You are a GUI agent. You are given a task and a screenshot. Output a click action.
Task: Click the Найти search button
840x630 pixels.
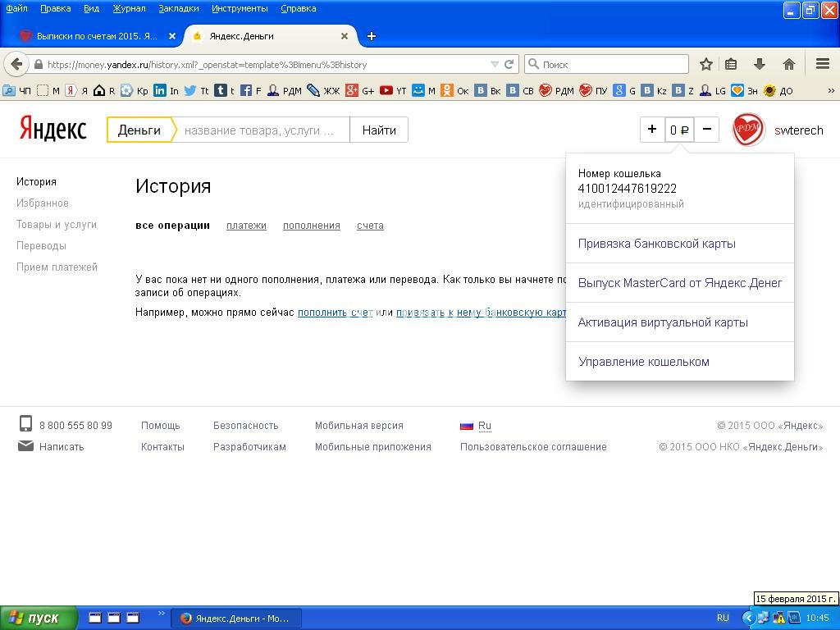(x=379, y=130)
